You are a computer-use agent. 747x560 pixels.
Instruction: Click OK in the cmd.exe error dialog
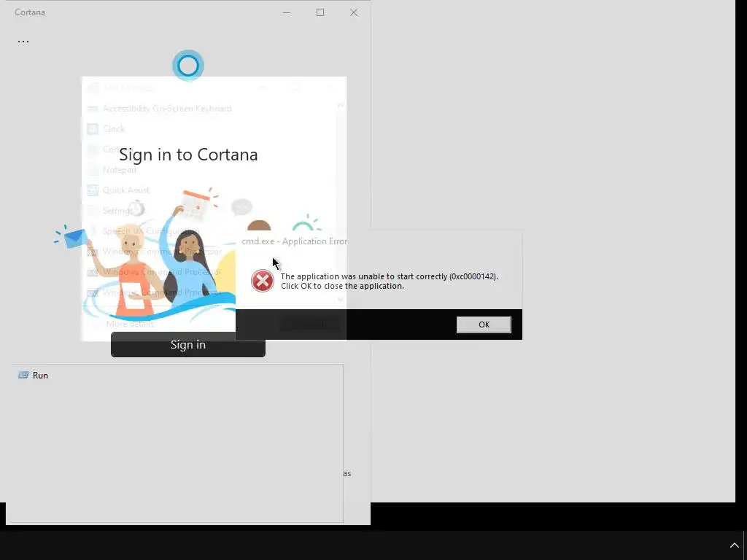484,324
